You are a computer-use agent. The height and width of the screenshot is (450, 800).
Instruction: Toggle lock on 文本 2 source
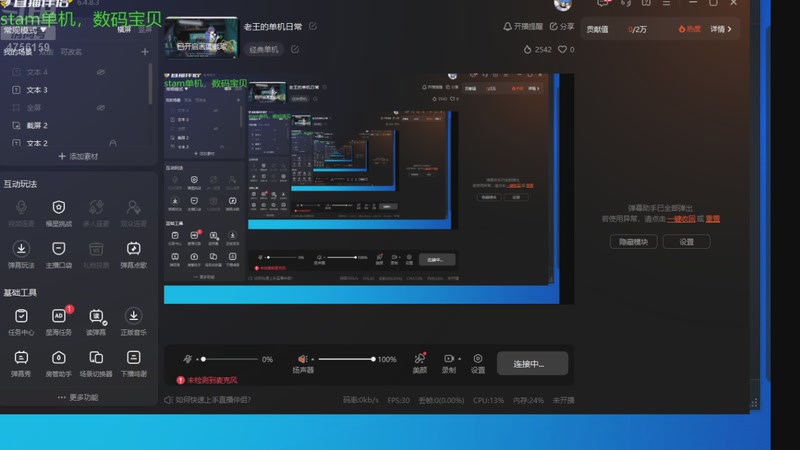[x=113, y=143]
